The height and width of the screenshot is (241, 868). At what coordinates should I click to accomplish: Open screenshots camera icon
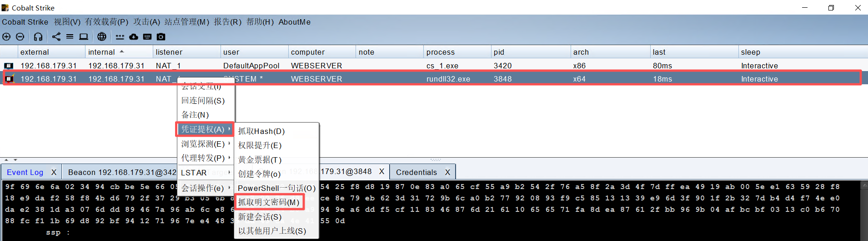[161, 37]
